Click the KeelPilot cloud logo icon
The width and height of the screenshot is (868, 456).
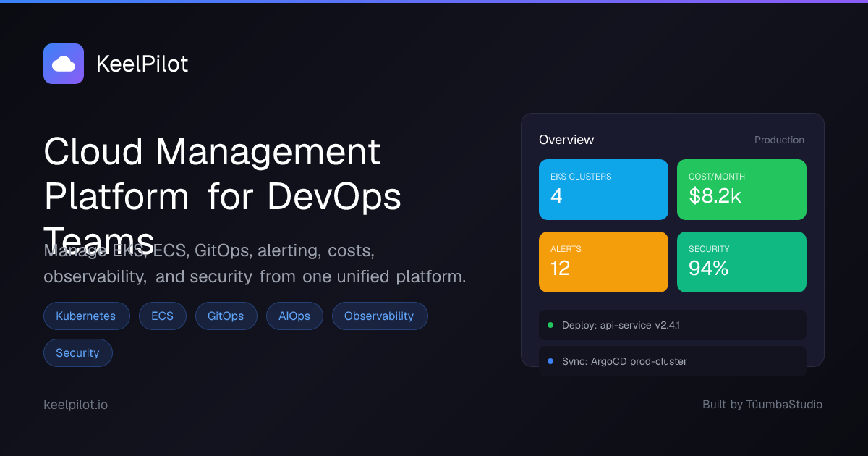(x=64, y=64)
